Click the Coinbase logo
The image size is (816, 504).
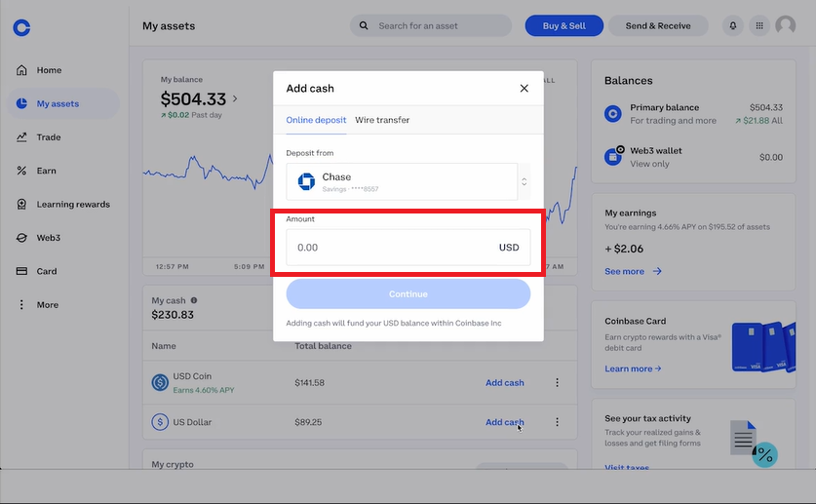[x=21, y=27]
